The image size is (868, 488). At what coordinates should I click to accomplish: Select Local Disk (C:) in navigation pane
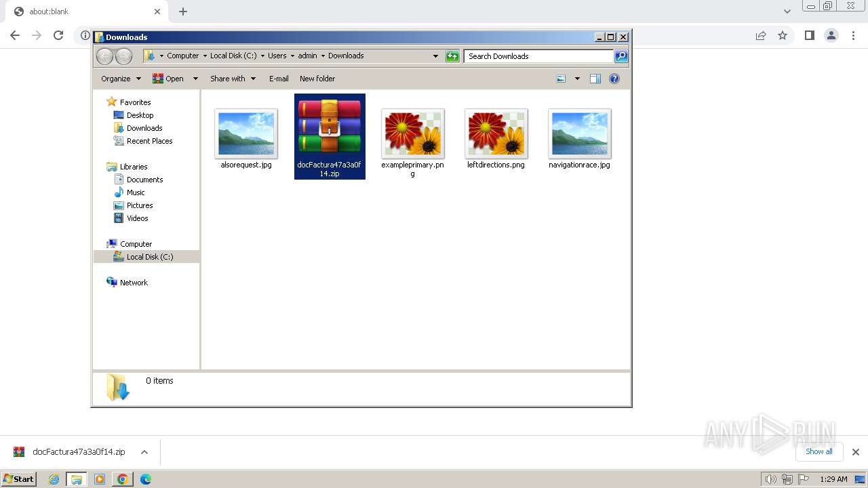pyautogui.click(x=149, y=257)
